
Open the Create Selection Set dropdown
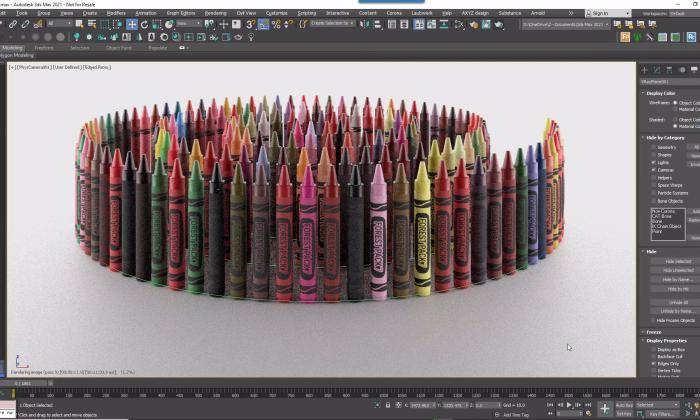click(x=333, y=23)
